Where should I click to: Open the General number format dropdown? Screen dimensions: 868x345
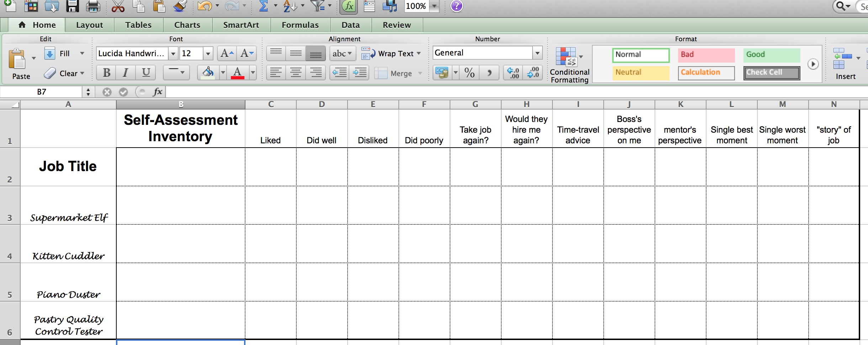(537, 53)
